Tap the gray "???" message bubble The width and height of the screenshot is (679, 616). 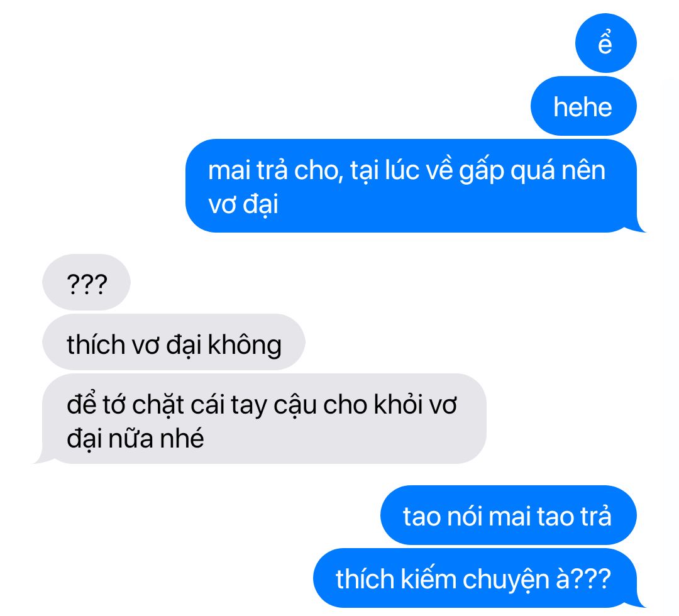coord(86,282)
